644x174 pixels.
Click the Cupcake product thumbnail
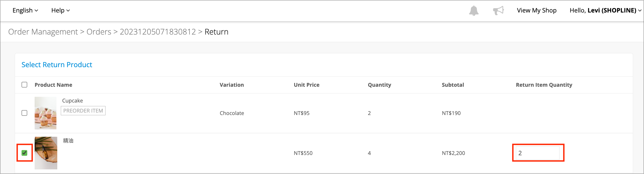[46, 113]
